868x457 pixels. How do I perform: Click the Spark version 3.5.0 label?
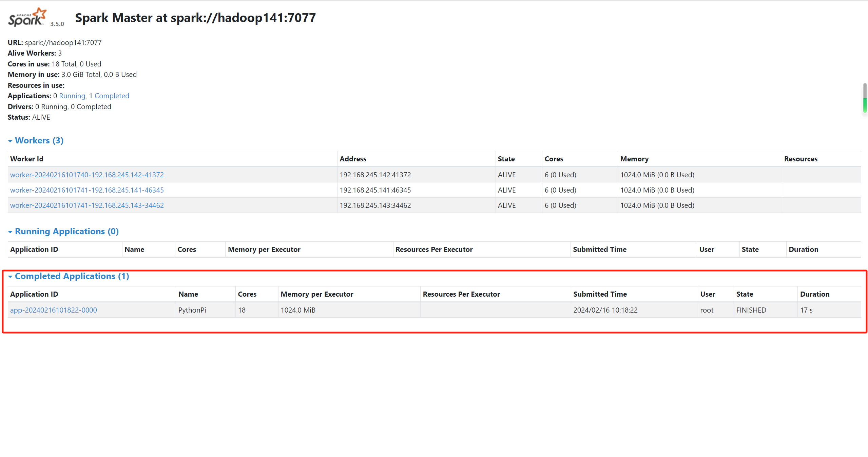(x=57, y=24)
